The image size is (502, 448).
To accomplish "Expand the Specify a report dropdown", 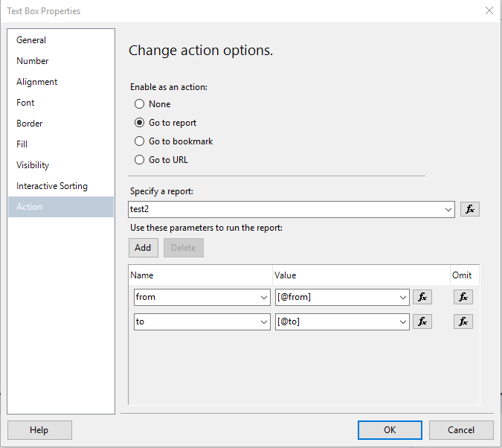I will tap(448, 210).
